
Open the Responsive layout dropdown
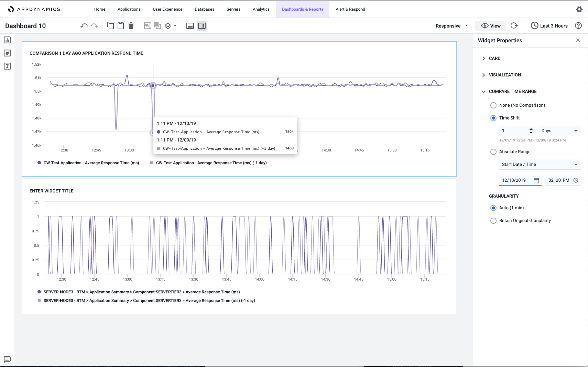tap(452, 26)
